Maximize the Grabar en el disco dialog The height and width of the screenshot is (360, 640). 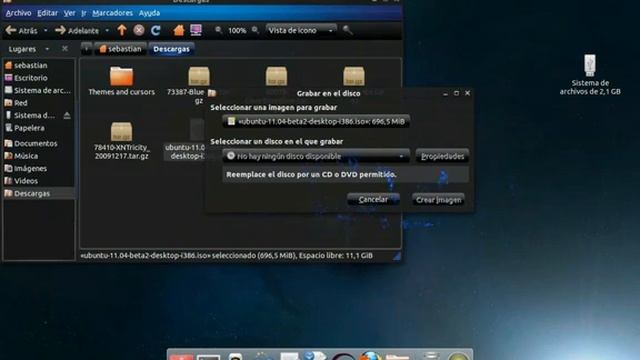[456, 93]
